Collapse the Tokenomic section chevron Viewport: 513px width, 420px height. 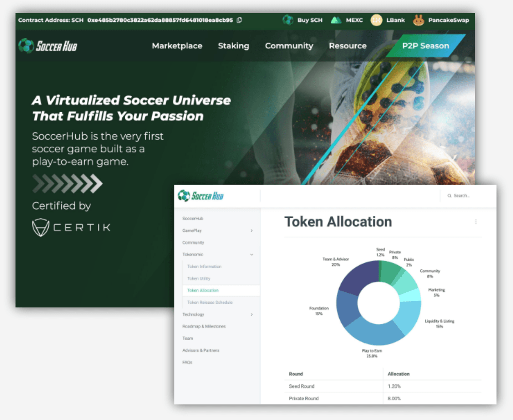[x=252, y=255]
